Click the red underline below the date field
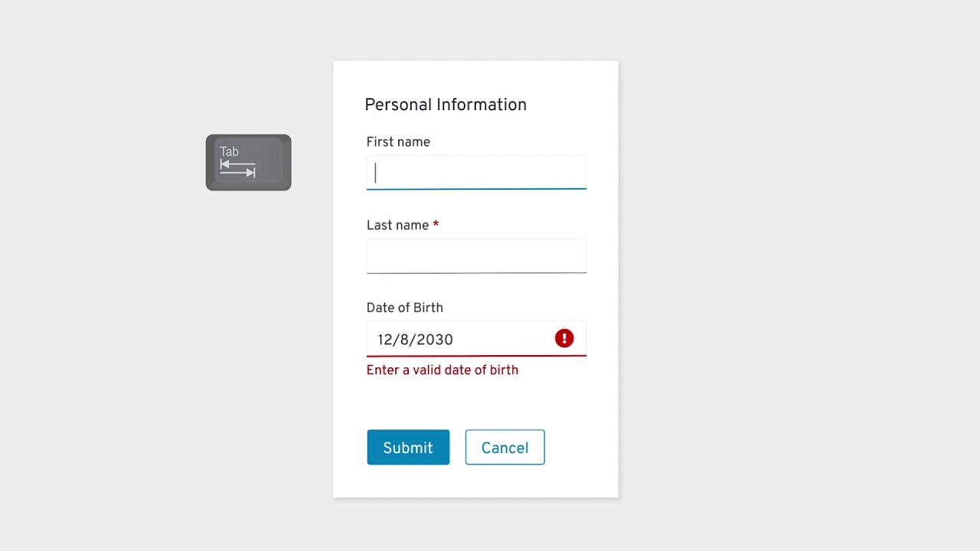Viewport: 980px width, 551px height. pos(476,356)
